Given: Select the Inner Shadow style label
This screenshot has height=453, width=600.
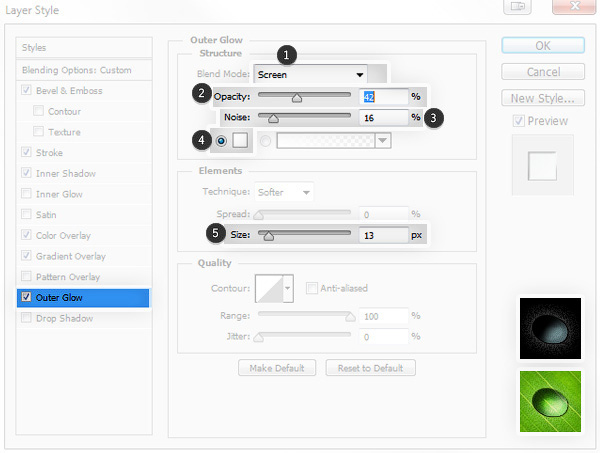Looking at the screenshot, I should (x=66, y=174).
